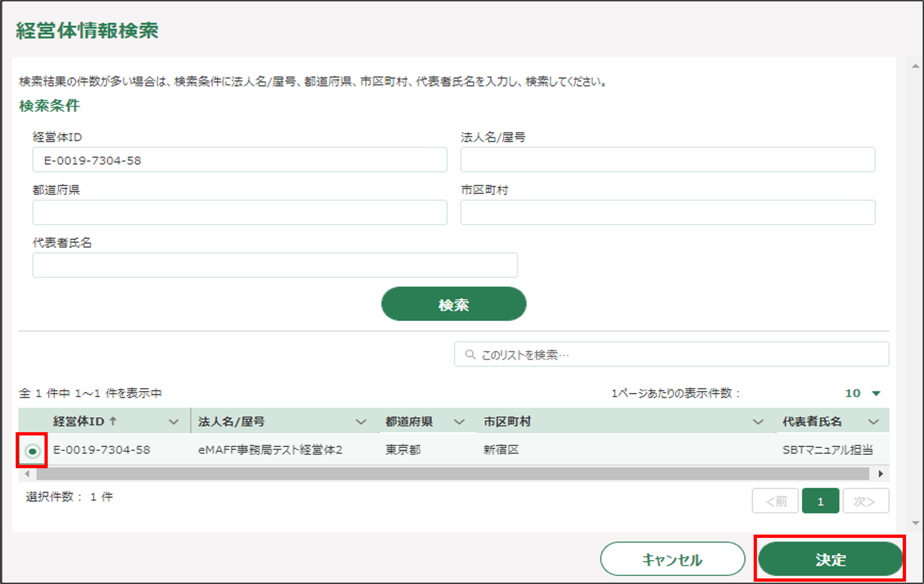Open 法人名/屋号 column chevron menu

click(x=360, y=422)
